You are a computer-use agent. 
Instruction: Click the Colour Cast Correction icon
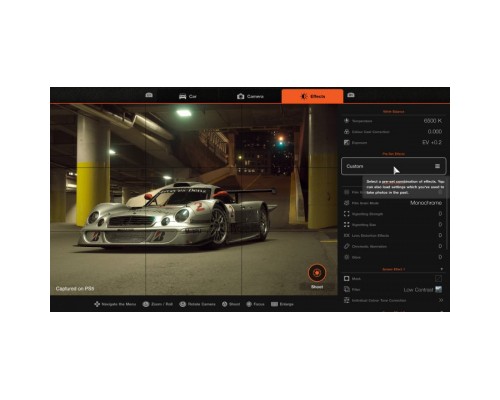tap(347, 132)
